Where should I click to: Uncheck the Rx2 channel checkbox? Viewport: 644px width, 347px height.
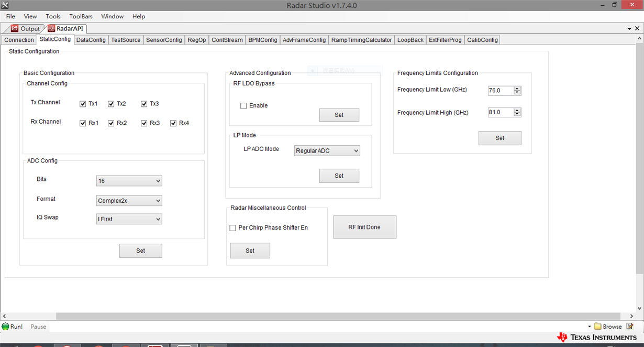pos(111,123)
